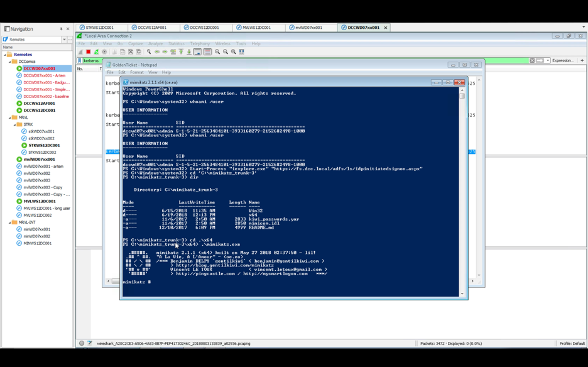Click the mimikatz window vertical scrollbar

coord(462,192)
